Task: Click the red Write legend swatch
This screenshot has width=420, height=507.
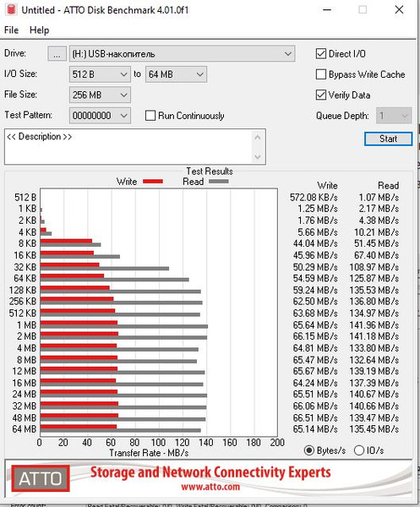Action: (153, 182)
